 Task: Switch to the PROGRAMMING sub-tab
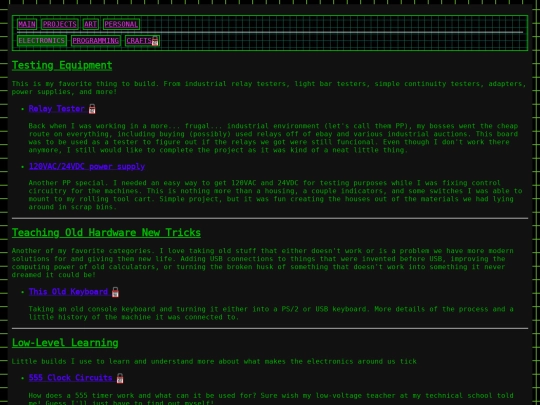click(x=96, y=41)
